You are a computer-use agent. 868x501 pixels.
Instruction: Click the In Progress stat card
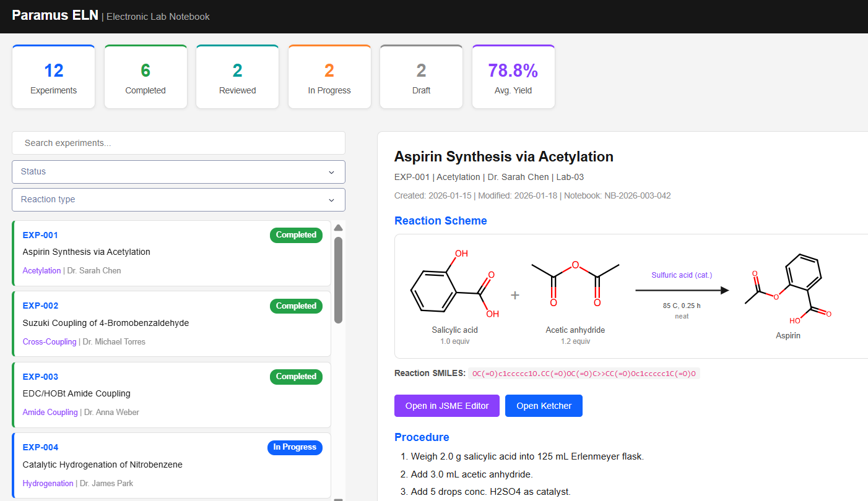click(329, 77)
